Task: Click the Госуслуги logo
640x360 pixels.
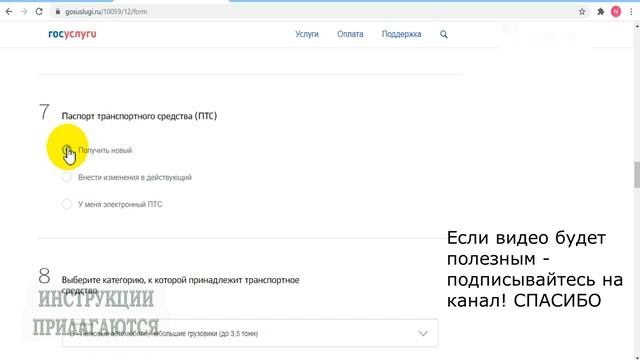Action: pos(72,34)
